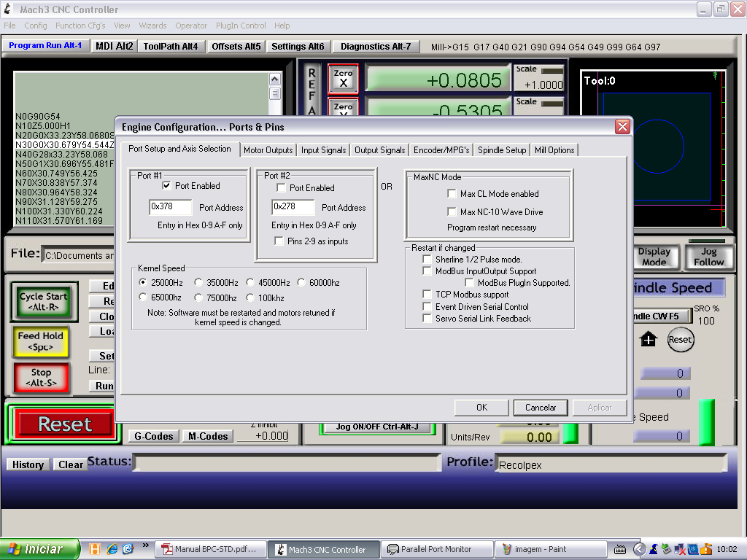Close the Engine Configuration dialog
Viewport: 747px width, 560px height.
(622, 127)
